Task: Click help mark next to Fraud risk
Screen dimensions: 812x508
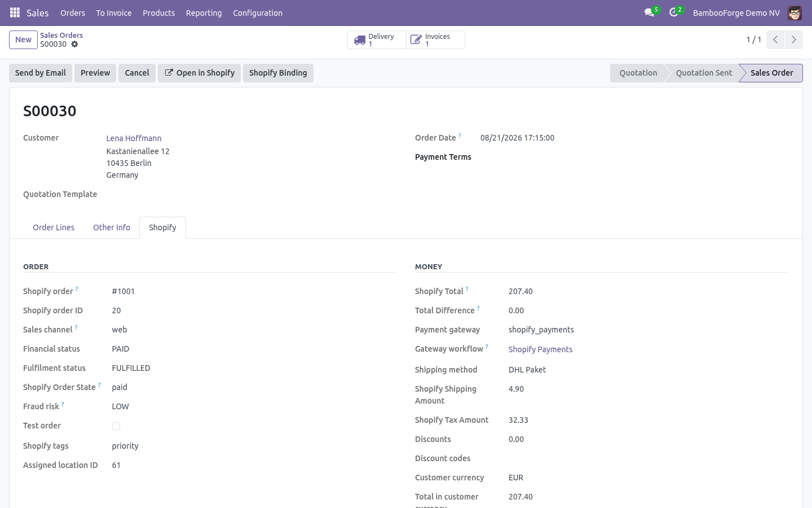Action: pos(63,404)
